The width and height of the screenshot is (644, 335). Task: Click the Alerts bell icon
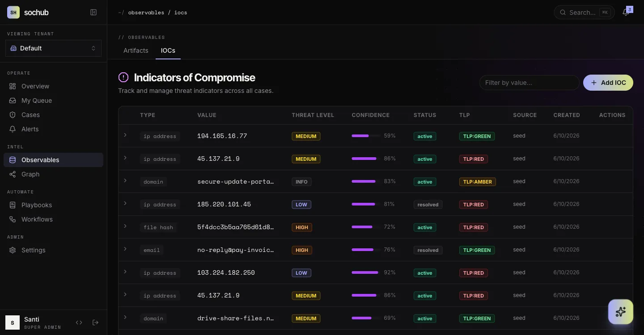point(13,129)
